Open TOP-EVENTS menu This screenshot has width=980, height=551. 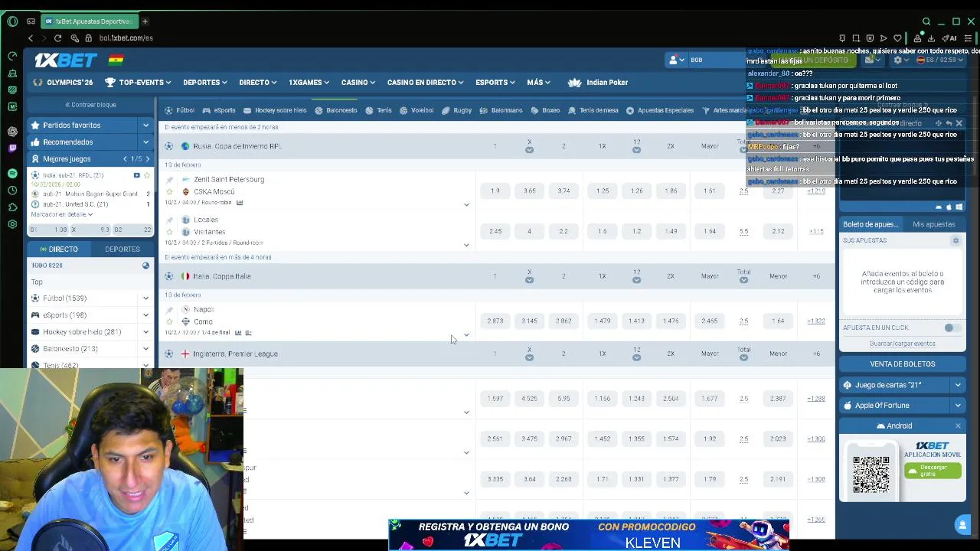(139, 82)
